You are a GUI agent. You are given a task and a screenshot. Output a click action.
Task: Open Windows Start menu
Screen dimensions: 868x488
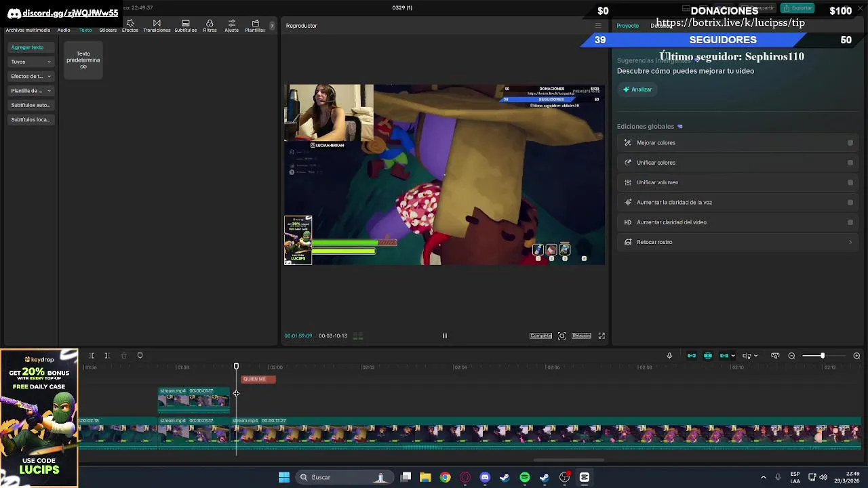click(x=284, y=477)
